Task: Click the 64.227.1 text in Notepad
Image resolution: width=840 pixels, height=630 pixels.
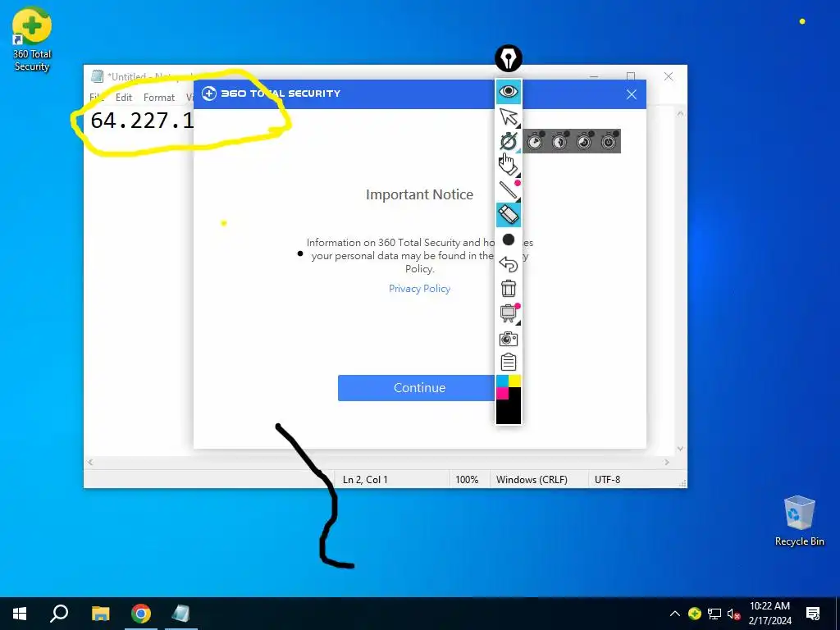Action: click(x=142, y=121)
